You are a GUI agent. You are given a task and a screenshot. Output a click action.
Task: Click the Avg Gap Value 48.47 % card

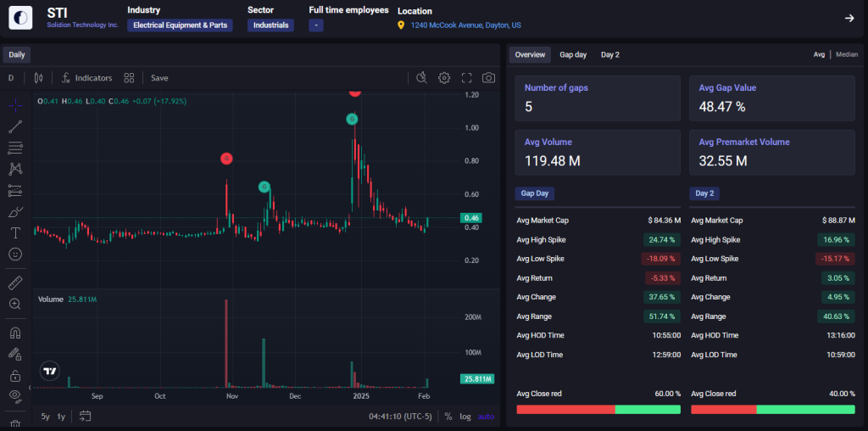[771, 98]
